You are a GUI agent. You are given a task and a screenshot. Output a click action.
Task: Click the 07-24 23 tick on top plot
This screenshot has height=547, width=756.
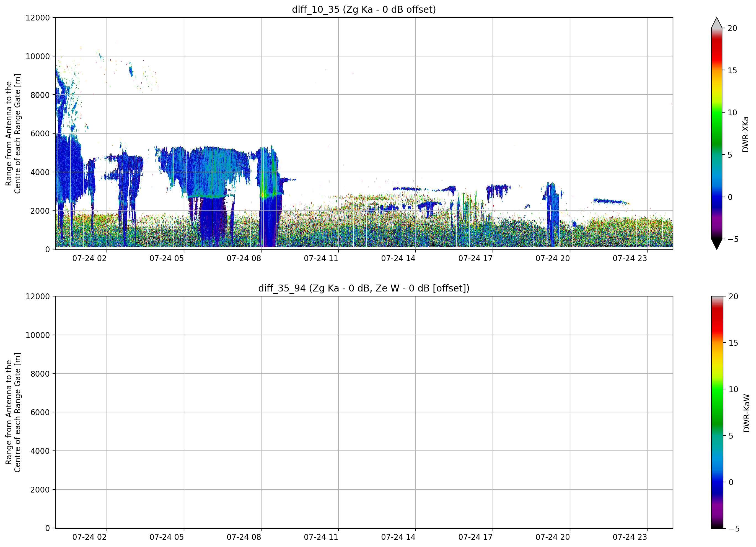630,258
